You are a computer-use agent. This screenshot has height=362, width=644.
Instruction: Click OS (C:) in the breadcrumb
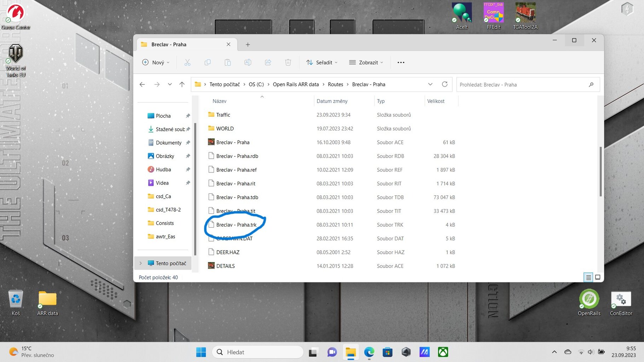(x=256, y=84)
